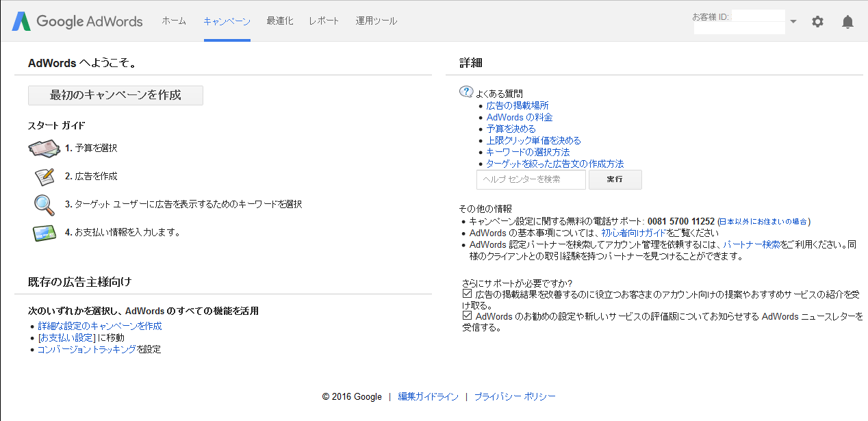Click the credit card icon beside お支払い情報
This screenshot has width=868, height=421.
coord(44,233)
